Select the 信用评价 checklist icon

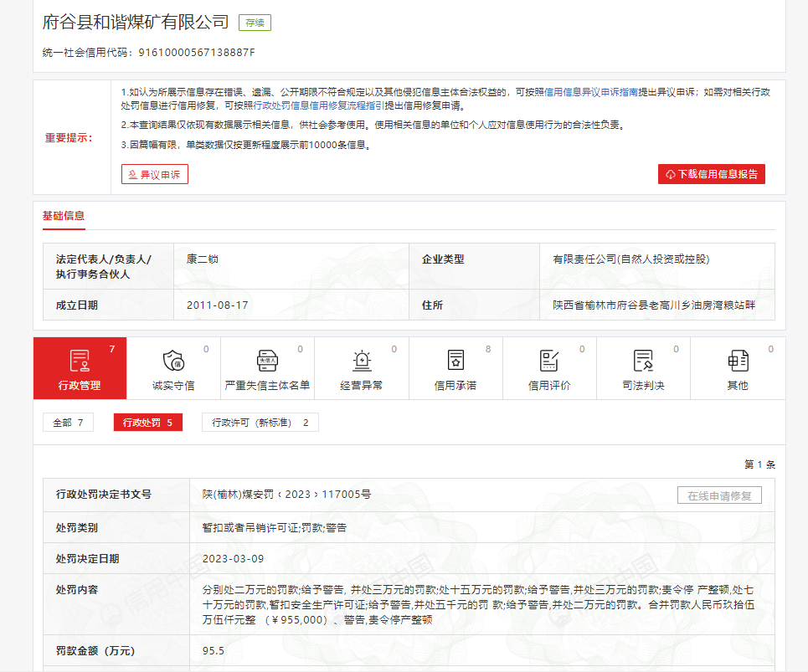click(x=548, y=361)
